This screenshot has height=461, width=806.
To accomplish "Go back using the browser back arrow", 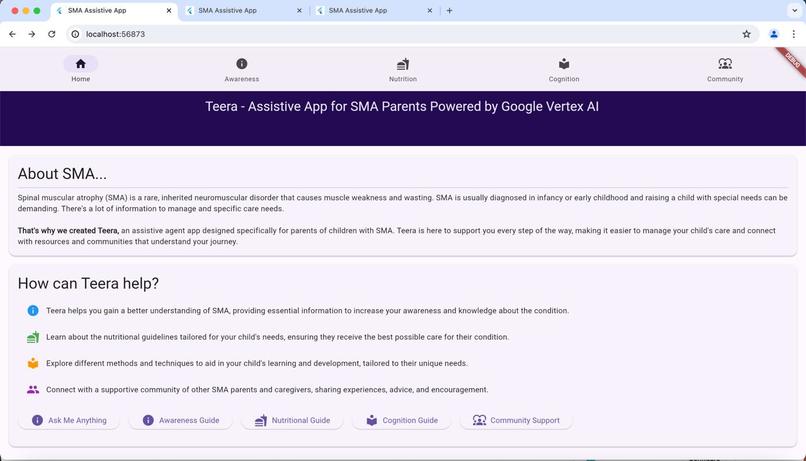I will point(12,34).
